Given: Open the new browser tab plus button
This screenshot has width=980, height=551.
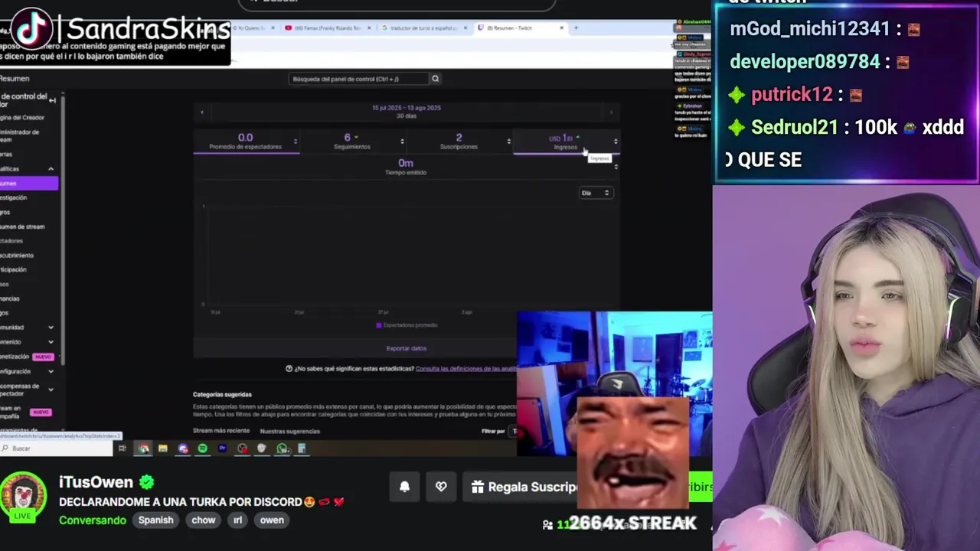Looking at the screenshot, I should coord(576,28).
